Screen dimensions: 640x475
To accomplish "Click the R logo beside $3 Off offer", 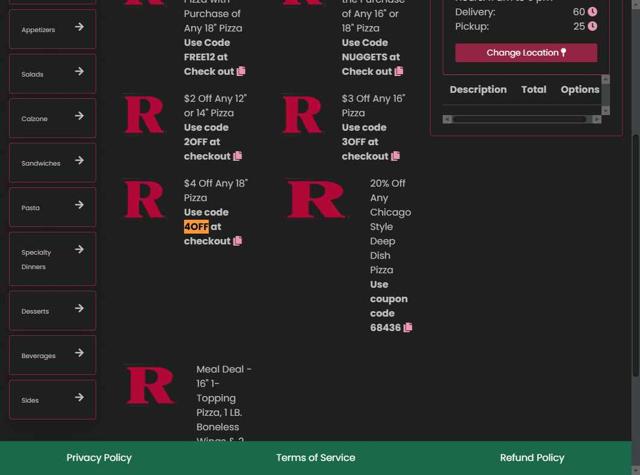I will coord(302,115).
